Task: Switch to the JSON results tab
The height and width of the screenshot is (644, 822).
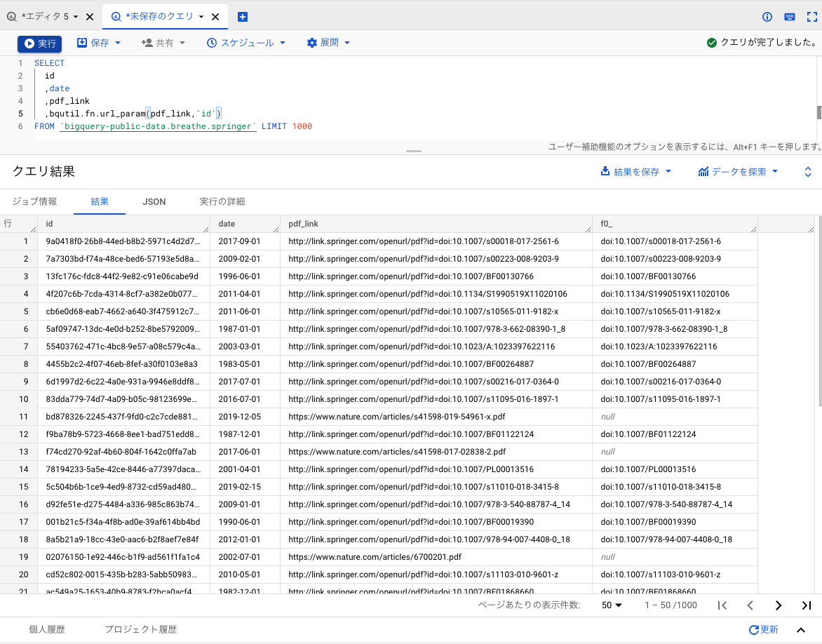Action: [154, 201]
